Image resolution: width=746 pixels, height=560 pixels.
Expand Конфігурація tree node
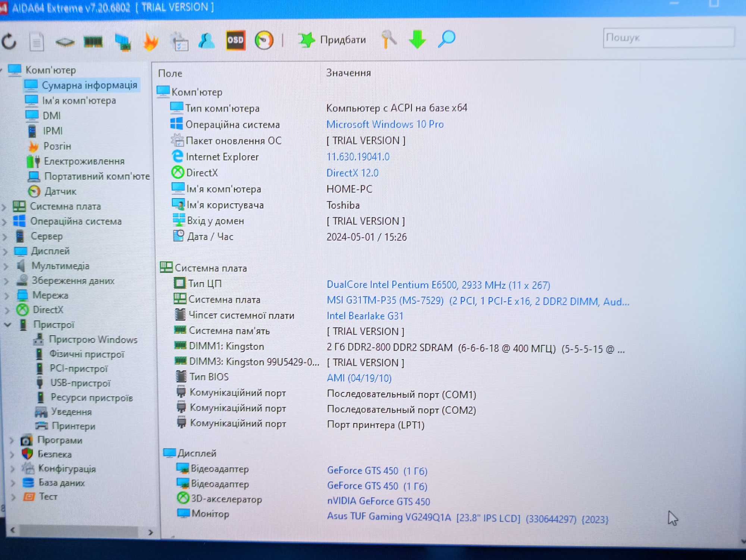pyautogui.click(x=12, y=469)
